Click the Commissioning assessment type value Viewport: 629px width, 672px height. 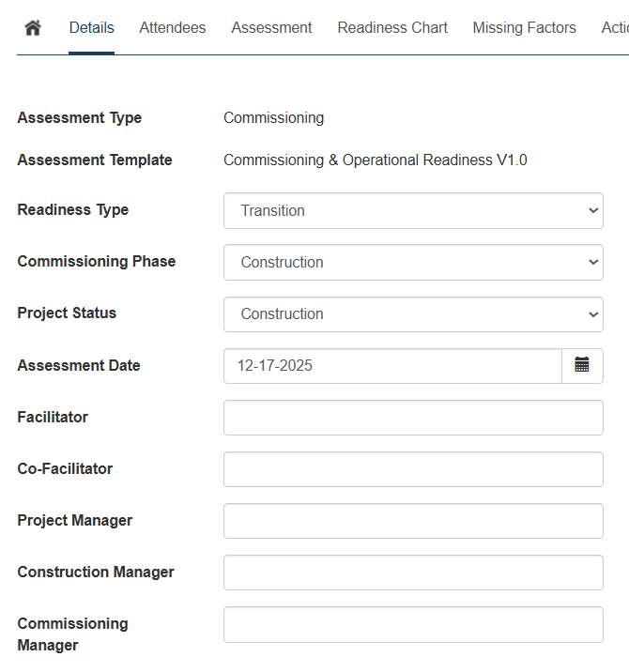coord(273,117)
